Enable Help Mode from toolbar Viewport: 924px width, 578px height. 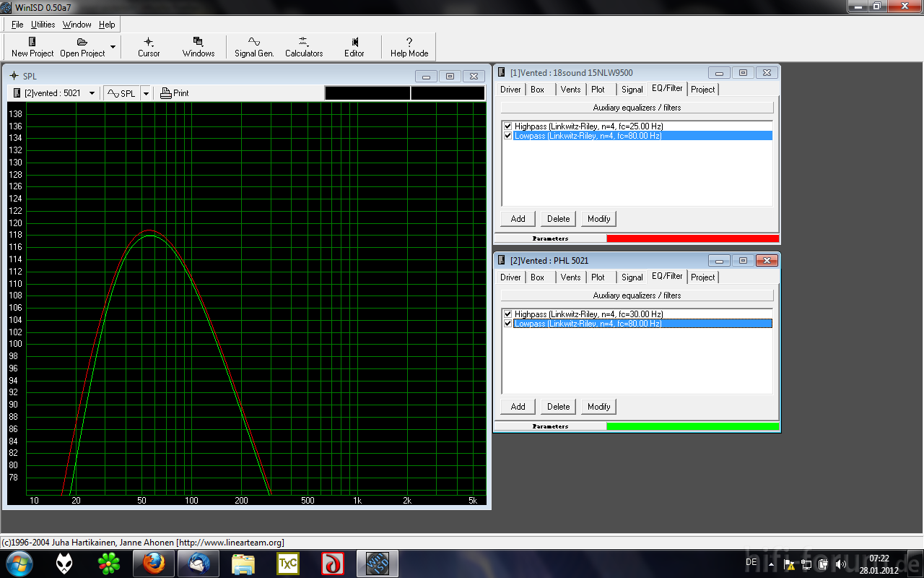pyautogui.click(x=409, y=47)
